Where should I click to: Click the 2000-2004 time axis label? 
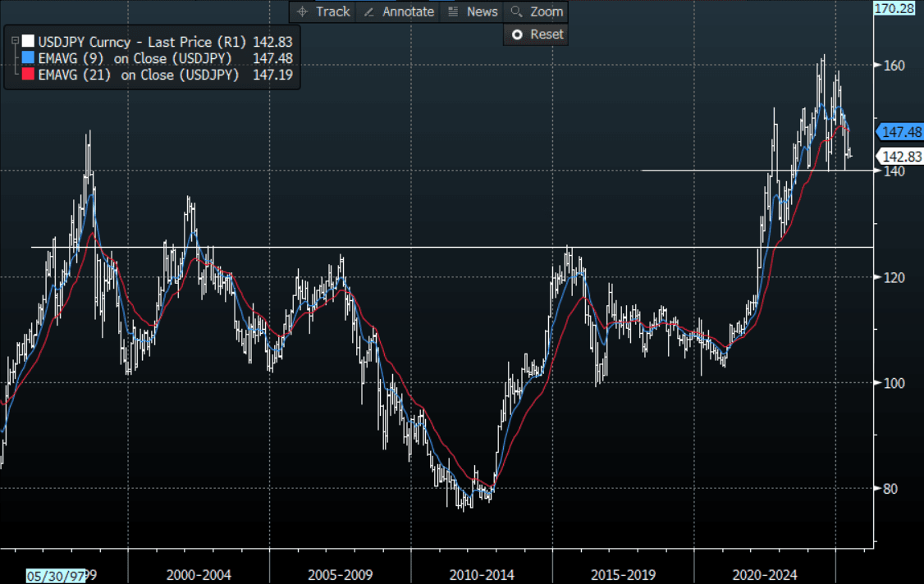pyautogui.click(x=198, y=575)
